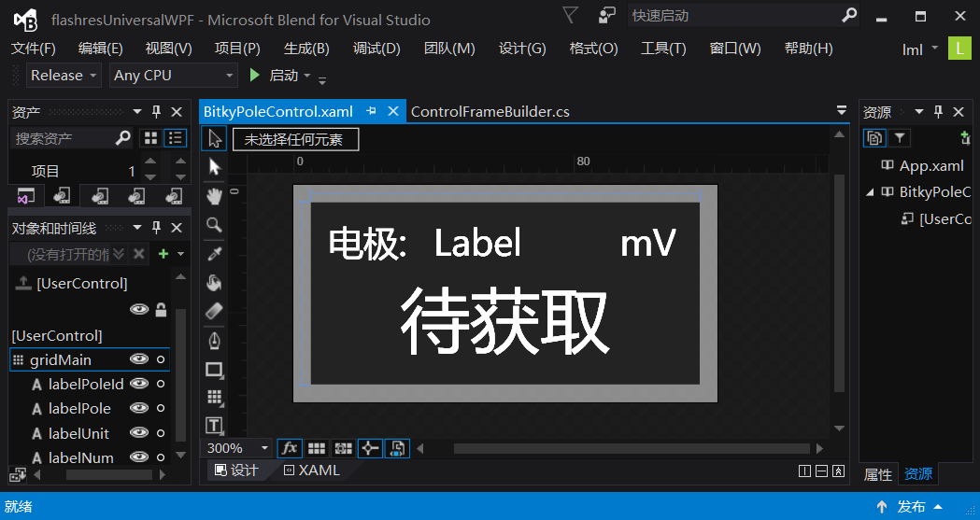980x520 pixels.
Task: Expand dropdown arrow beside 启动
Action: [306, 76]
